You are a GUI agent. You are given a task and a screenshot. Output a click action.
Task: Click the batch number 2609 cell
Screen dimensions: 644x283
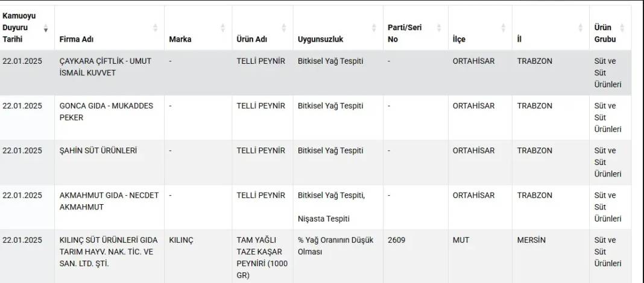pyautogui.click(x=396, y=240)
